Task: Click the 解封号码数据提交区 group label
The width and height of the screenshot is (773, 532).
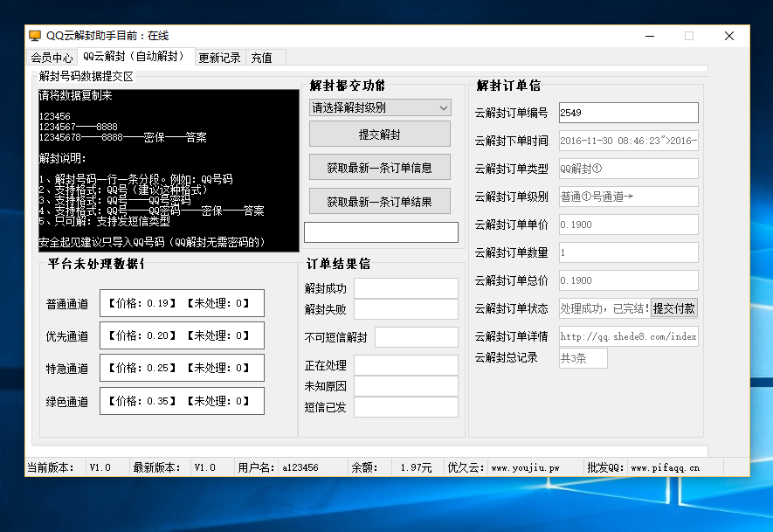Action: point(86,76)
